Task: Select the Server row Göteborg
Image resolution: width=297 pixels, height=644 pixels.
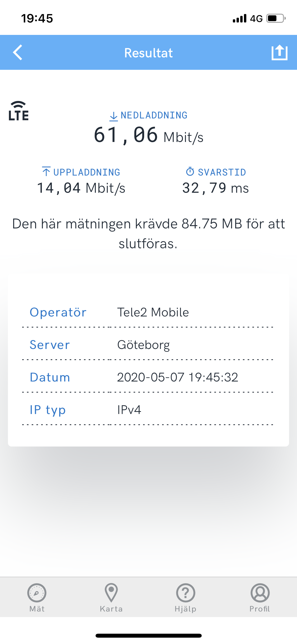Action: point(148,345)
